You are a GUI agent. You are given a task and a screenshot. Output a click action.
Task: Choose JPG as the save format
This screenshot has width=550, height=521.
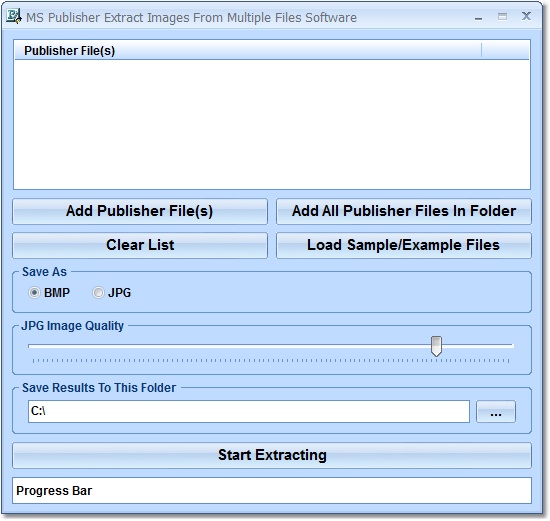pyautogui.click(x=98, y=292)
